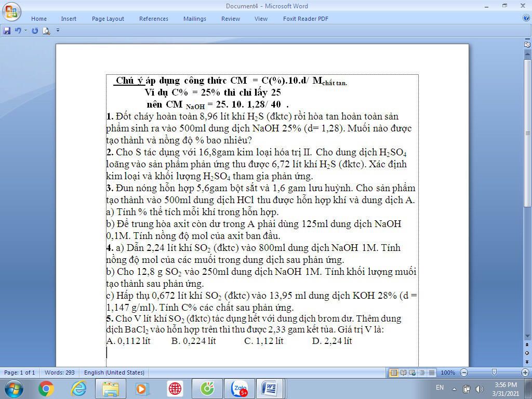
Task: Switch to Outline view
Action: [x=422, y=373]
